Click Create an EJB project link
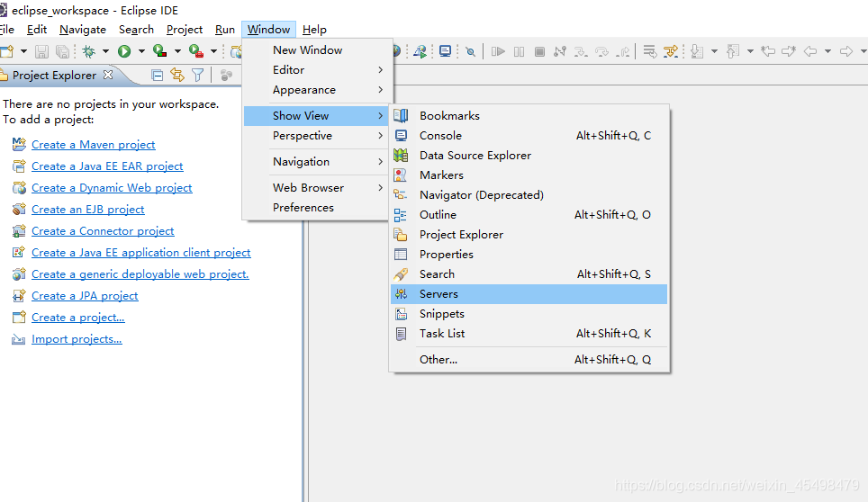This screenshot has width=868, height=502. [x=88, y=209]
